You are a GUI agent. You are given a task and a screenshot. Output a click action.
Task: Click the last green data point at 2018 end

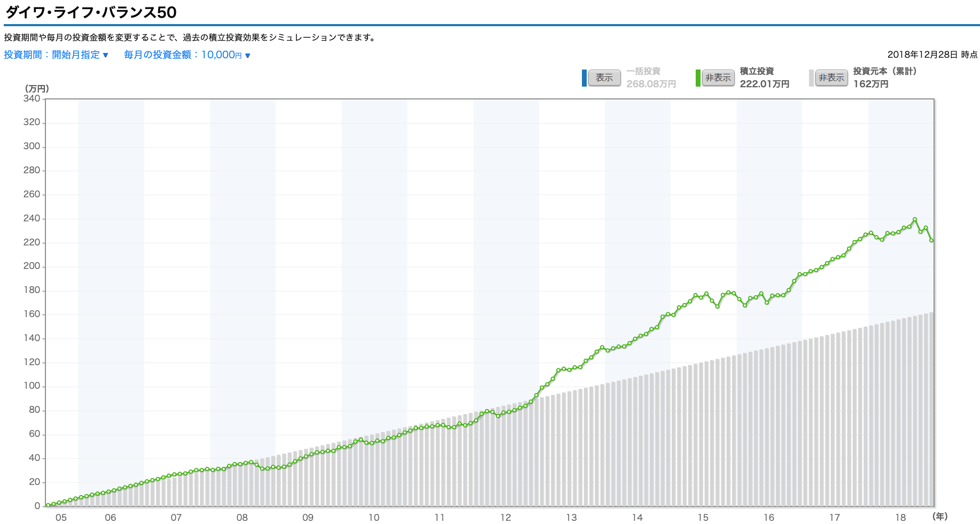pos(931,241)
